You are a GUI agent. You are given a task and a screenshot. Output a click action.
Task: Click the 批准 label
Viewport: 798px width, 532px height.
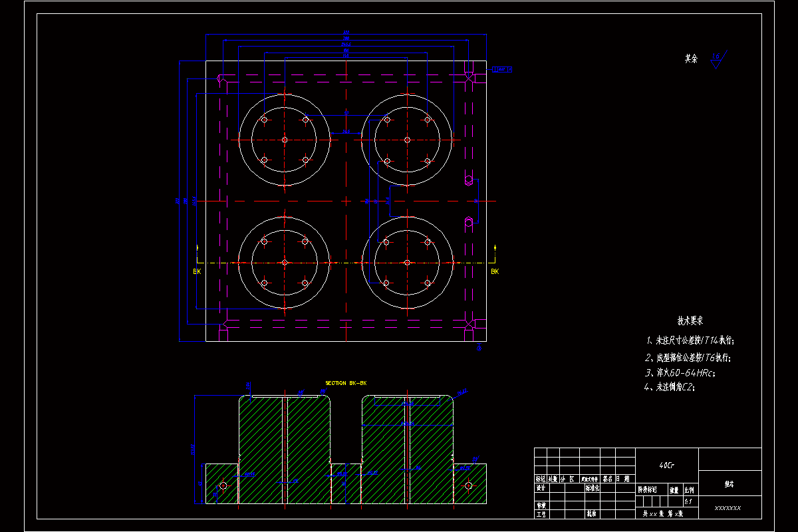click(x=591, y=514)
